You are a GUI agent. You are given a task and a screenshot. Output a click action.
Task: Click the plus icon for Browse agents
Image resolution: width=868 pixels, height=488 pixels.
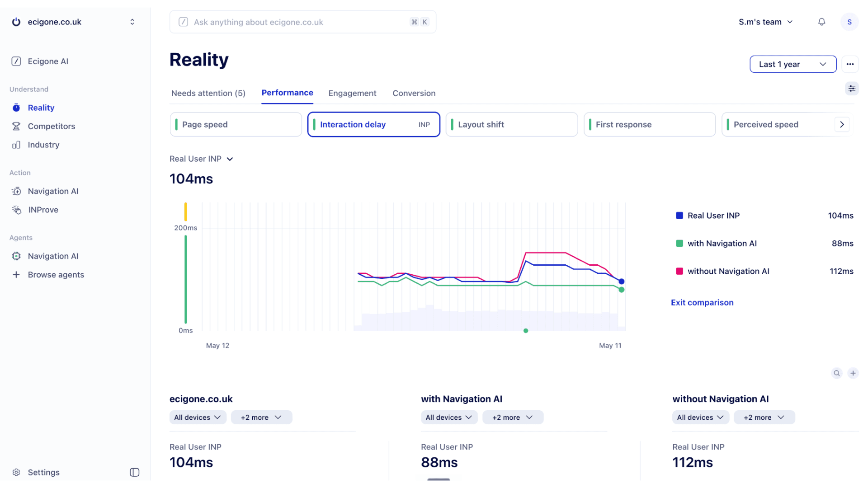pos(16,275)
